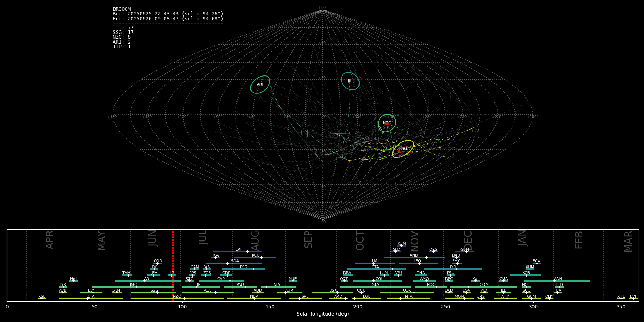This screenshot has height=322, width=644.
Task: Click the SLD shower label
Action: tap(396, 250)
